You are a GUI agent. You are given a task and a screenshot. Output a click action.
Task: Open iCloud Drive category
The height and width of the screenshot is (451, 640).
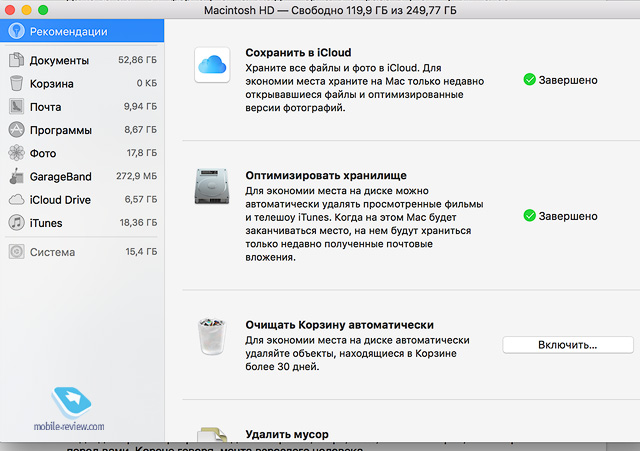[x=82, y=200]
